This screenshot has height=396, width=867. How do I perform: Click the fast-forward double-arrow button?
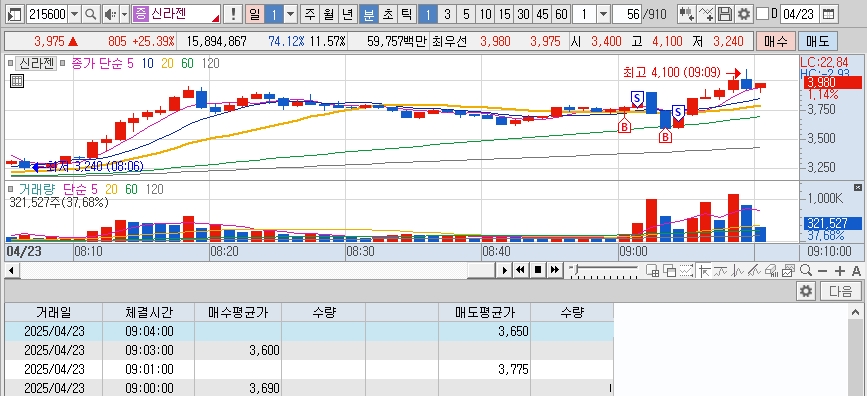pos(555,270)
